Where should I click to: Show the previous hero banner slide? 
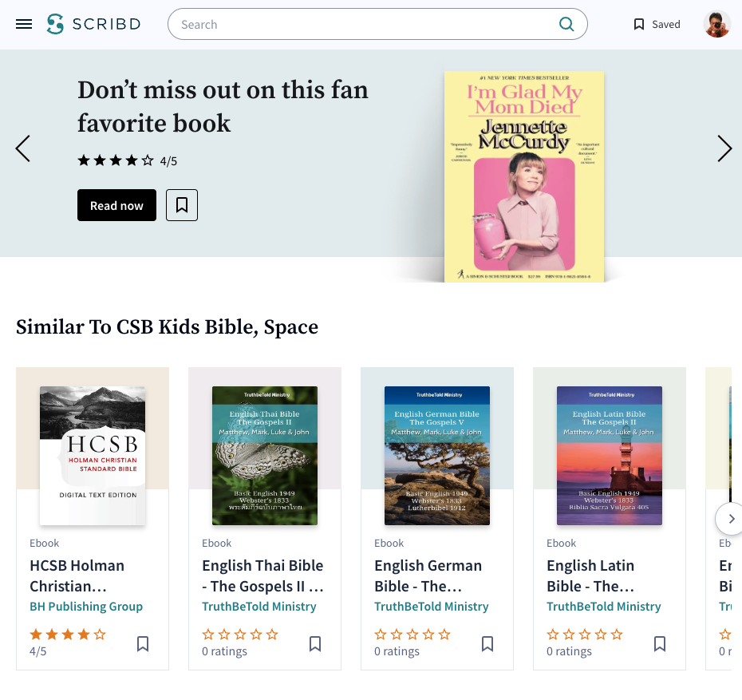click(23, 148)
